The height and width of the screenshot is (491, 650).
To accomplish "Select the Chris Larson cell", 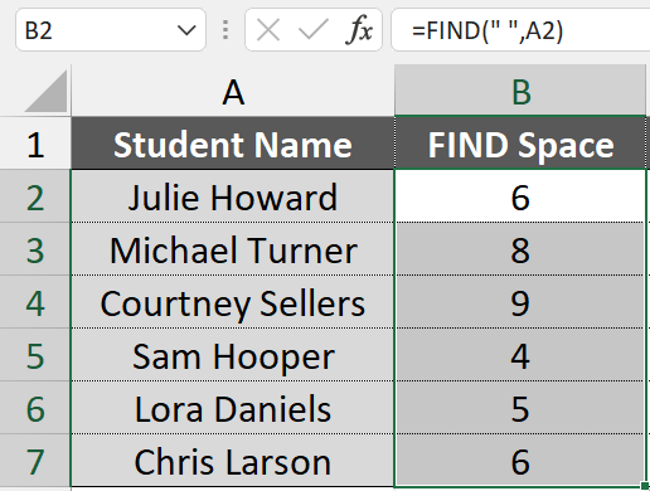I will click(x=233, y=462).
